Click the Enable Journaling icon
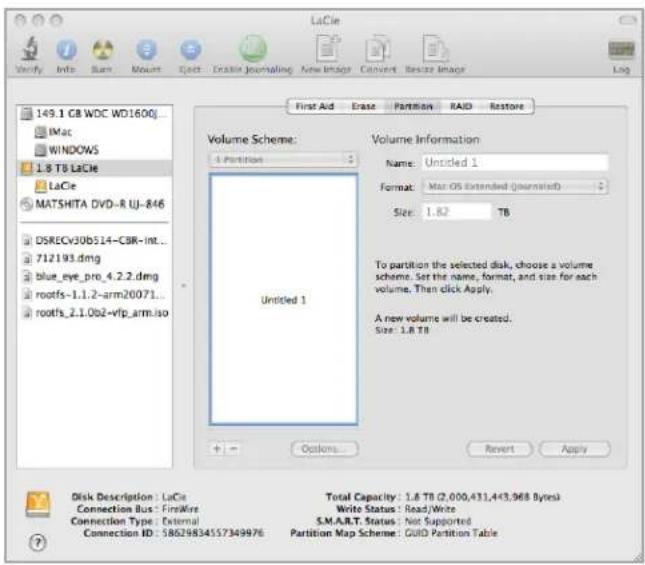645x565 pixels. point(253,48)
